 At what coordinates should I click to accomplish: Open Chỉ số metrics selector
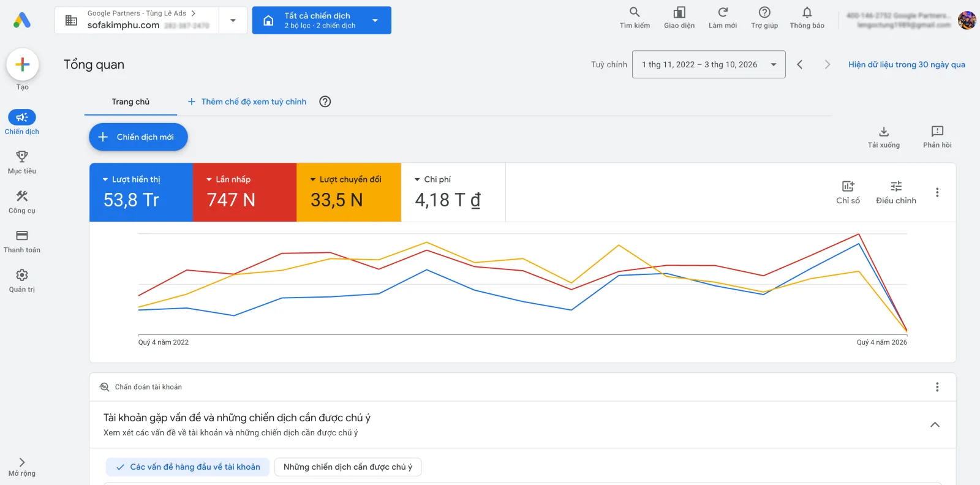click(848, 192)
